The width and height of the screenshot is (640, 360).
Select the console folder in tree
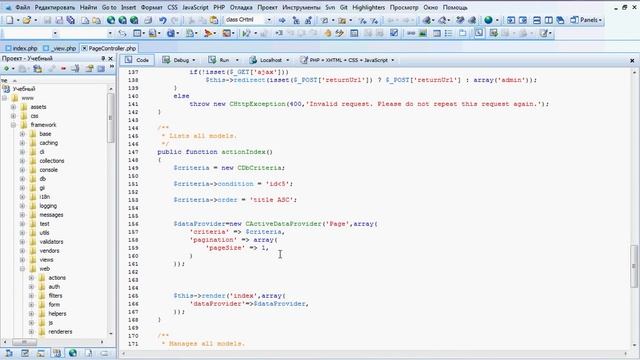49,170
